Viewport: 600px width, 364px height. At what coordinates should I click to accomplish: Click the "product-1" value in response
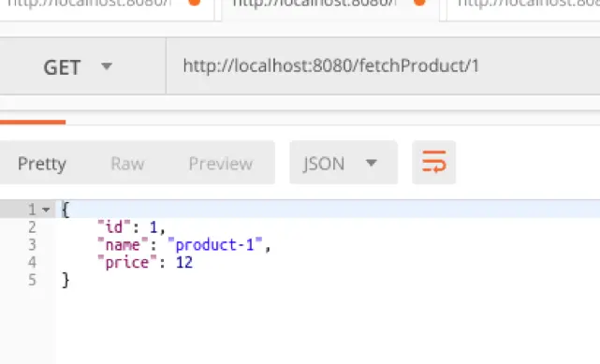[x=215, y=245]
